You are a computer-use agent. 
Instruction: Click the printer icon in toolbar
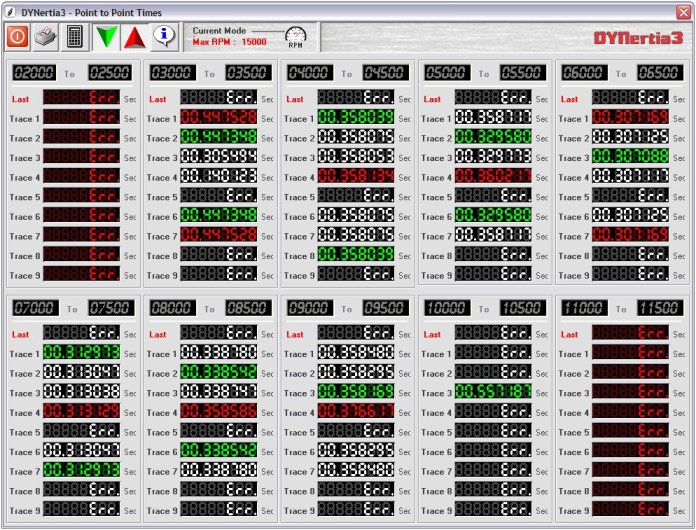[x=46, y=37]
